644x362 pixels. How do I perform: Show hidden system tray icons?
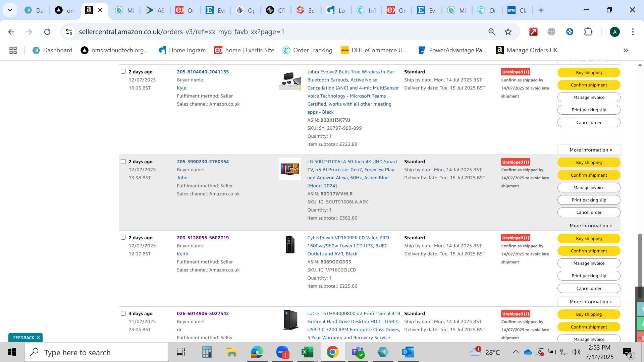coord(516,352)
